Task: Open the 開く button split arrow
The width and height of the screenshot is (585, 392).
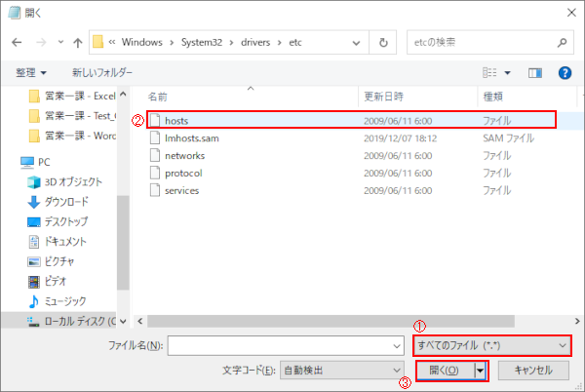Action: pyautogui.click(x=481, y=371)
